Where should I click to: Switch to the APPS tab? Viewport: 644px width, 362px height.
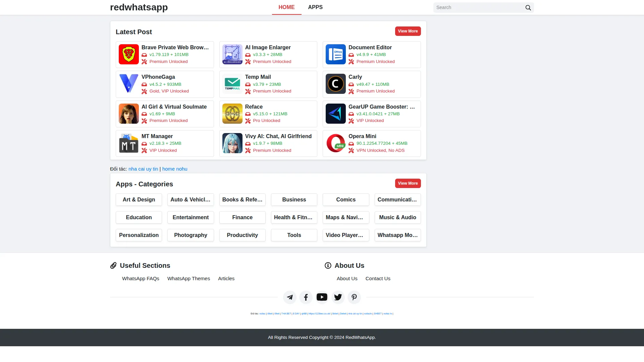pyautogui.click(x=315, y=7)
